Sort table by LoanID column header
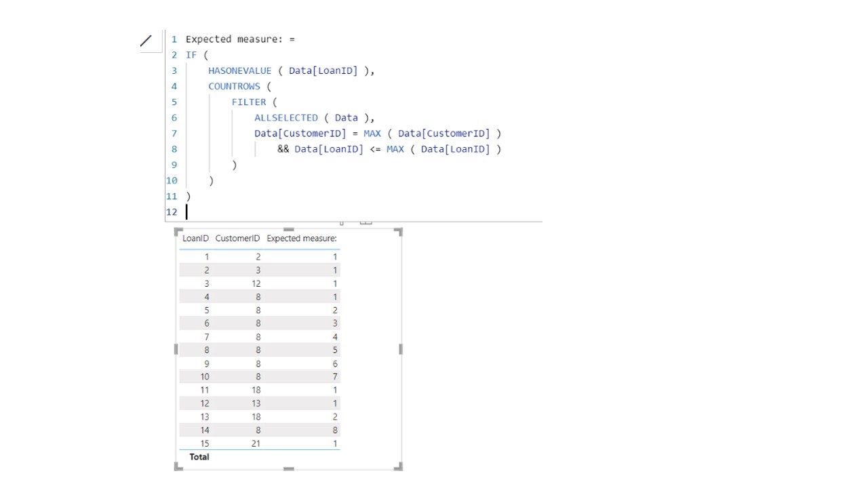Viewport: 868px width, 488px height. pos(195,239)
